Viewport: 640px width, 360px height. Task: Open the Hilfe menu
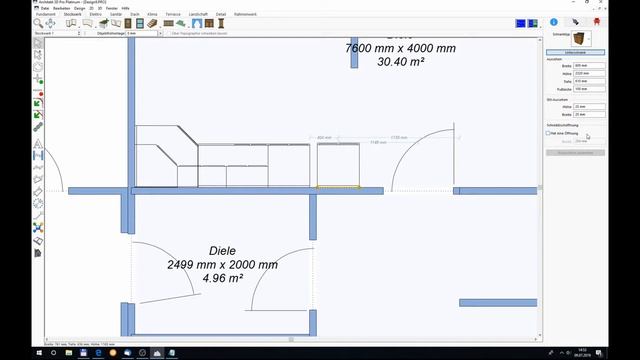(x=125, y=8)
